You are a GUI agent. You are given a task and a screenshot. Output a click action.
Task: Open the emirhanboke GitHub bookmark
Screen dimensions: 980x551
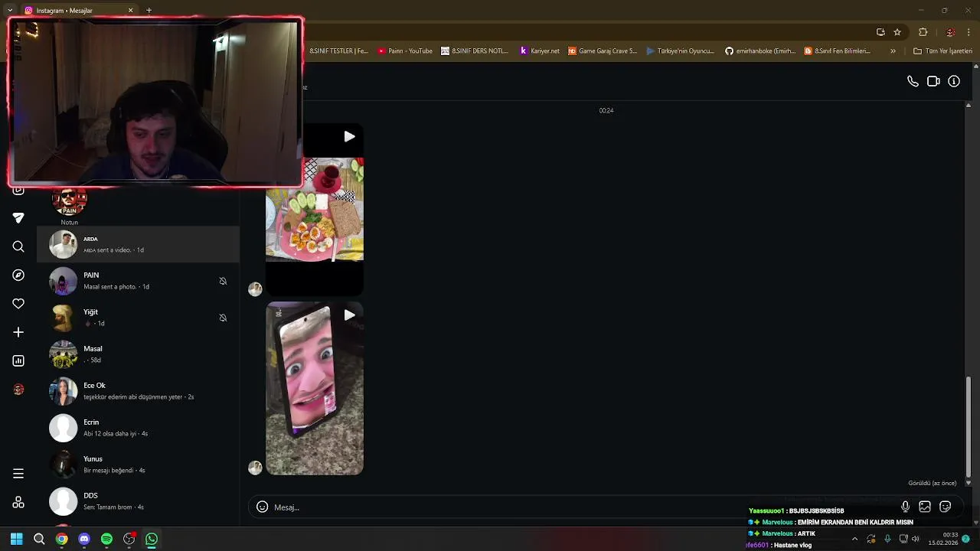pyautogui.click(x=760, y=51)
